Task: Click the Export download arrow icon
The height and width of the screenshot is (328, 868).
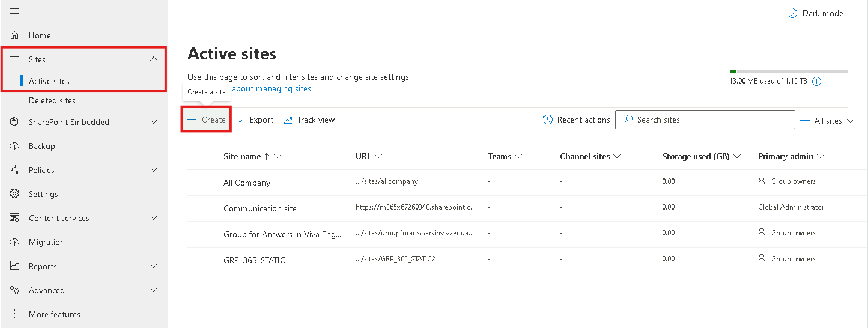Action: pos(240,120)
